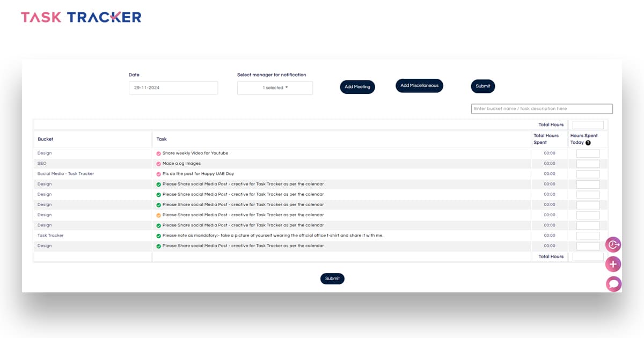644x338 pixels.
Task: Click the help icon beside Hours Spent Today
Action: coord(588,142)
